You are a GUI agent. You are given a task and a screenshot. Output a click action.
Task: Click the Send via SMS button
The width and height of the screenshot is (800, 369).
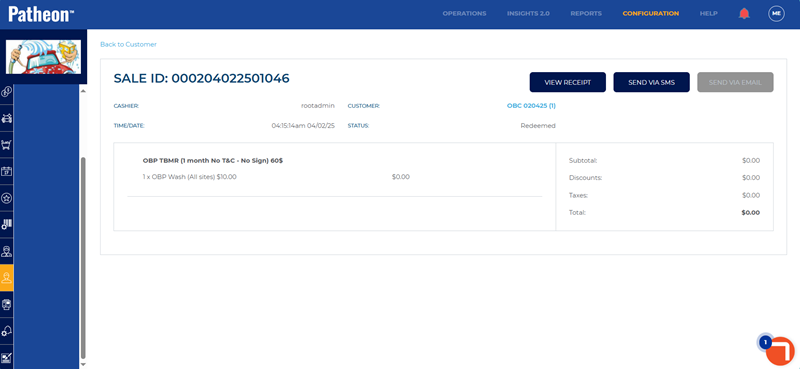coord(652,82)
